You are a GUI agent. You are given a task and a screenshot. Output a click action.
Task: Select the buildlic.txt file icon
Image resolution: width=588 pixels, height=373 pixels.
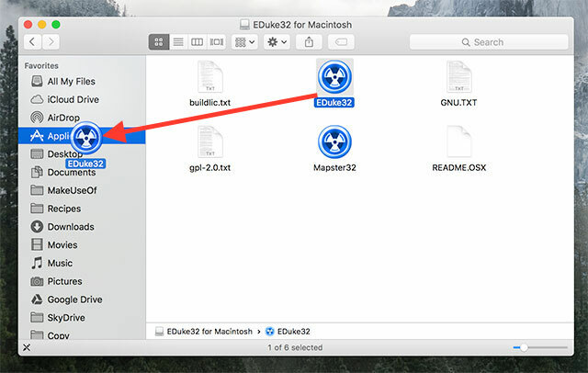click(x=210, y=77)
